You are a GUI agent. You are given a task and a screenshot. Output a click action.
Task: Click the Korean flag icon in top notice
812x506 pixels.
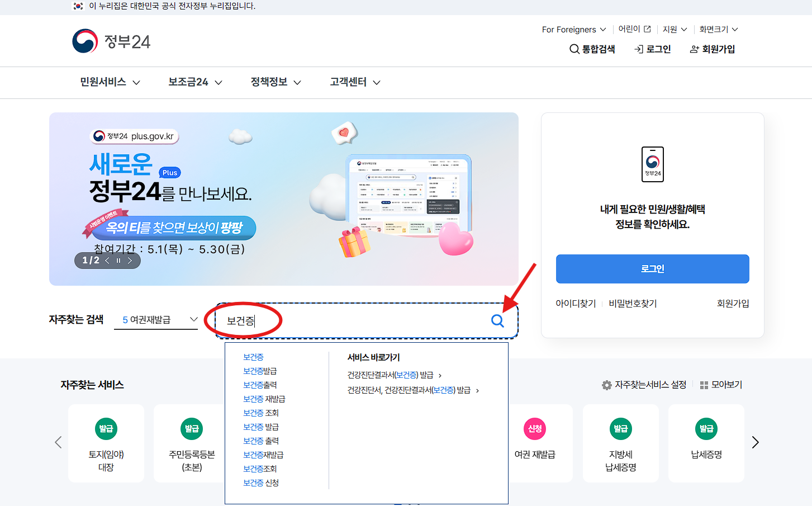click(78, 6)
